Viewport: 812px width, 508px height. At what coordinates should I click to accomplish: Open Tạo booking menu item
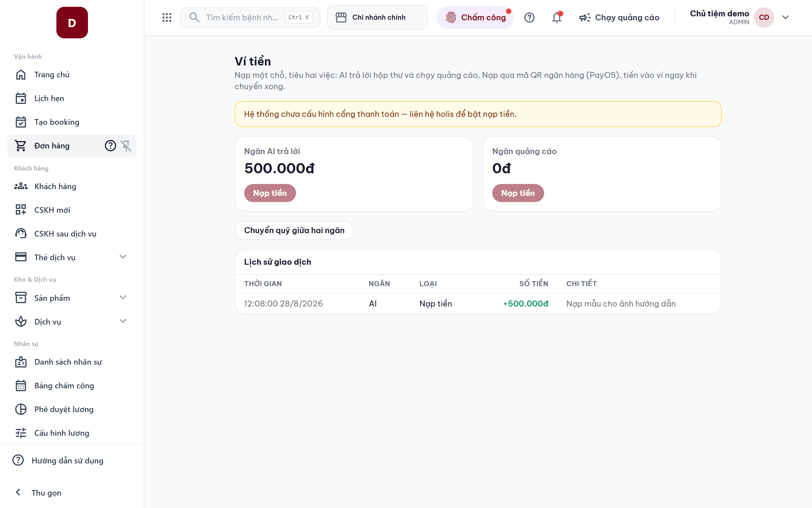(72, 122)
